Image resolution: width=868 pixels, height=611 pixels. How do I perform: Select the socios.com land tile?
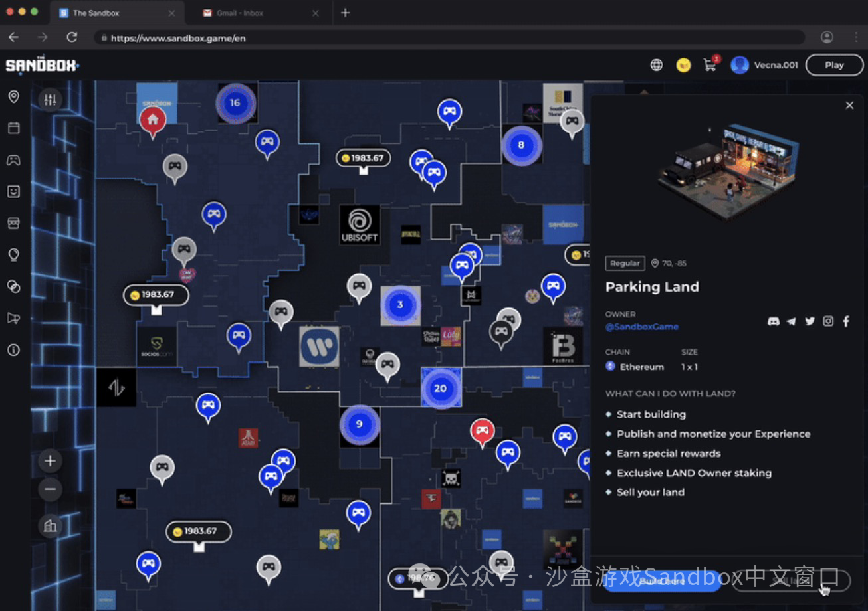(x=156, y=347)
